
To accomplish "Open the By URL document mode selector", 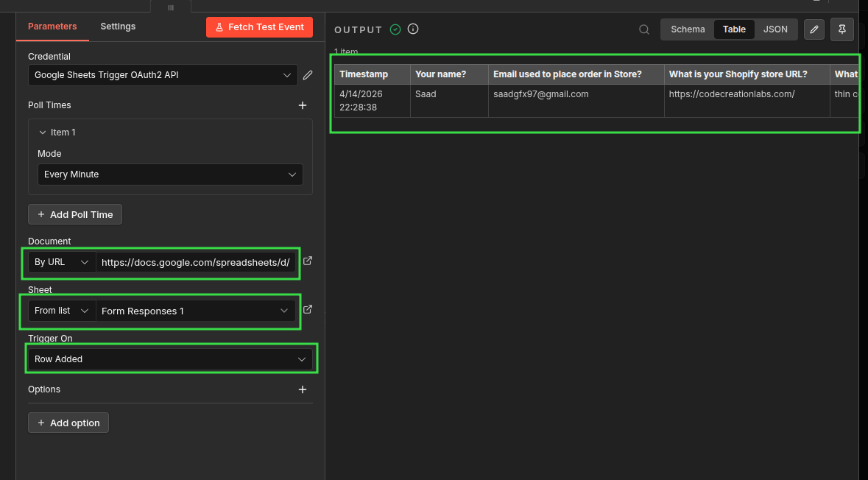I will (62, 262).
